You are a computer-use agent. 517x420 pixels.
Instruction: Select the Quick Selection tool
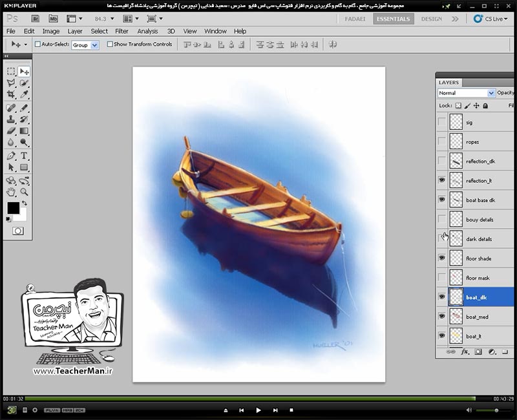point(24,83)
